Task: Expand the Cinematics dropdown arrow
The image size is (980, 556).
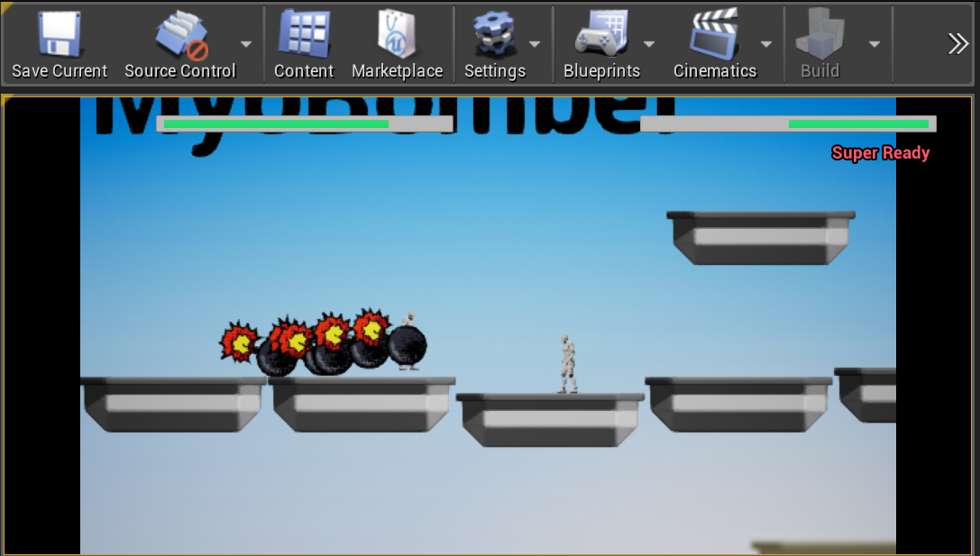Action: (x=766, y=44)
